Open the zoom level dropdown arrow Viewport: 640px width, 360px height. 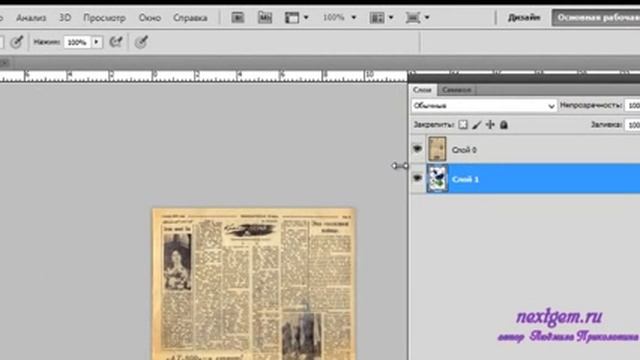pyautogui.click(x=354, y=18)
